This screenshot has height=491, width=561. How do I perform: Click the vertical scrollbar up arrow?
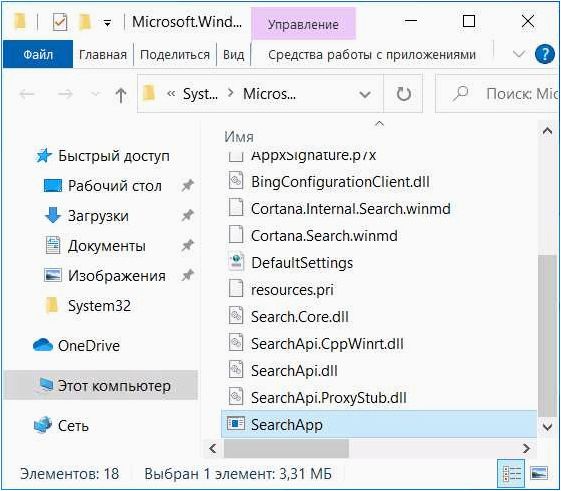pyautogui.click(x=547, y=131)
